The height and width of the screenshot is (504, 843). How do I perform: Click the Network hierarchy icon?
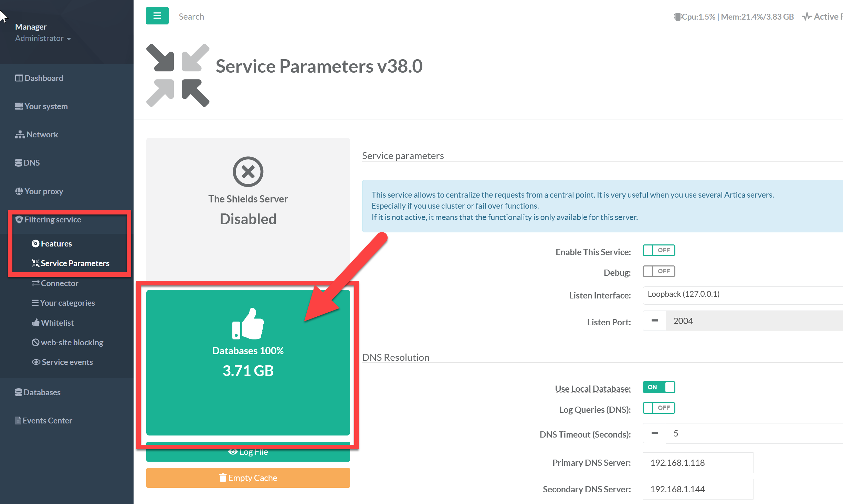[x=20, y=135]
